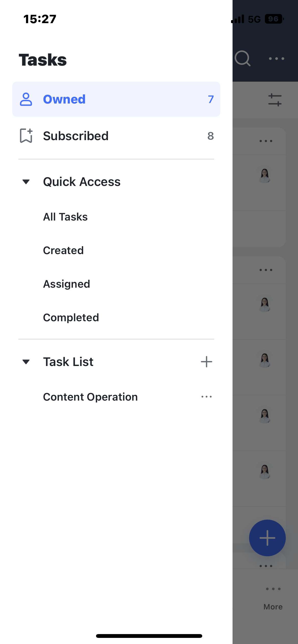Image resolution: width=298 pixels, height=644 pixels.
Task: Tap the header three-dot menu
Action: (276, 58)
